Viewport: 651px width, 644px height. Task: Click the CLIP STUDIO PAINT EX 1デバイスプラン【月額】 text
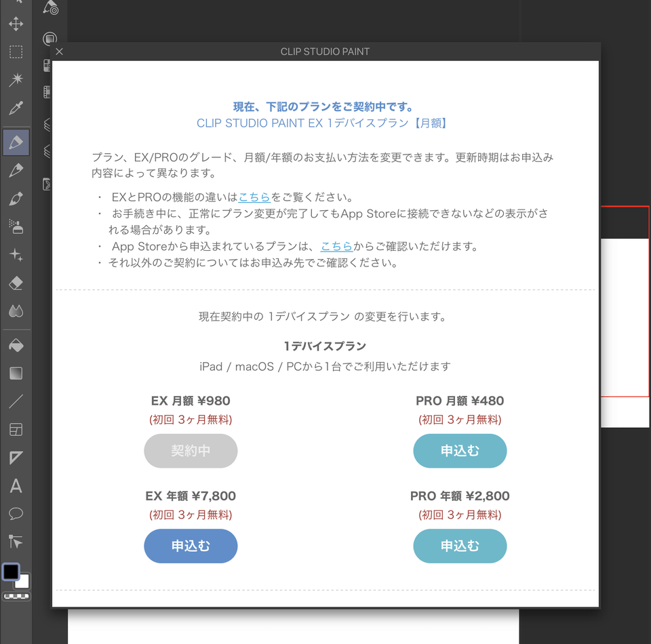tap(323, 123)
